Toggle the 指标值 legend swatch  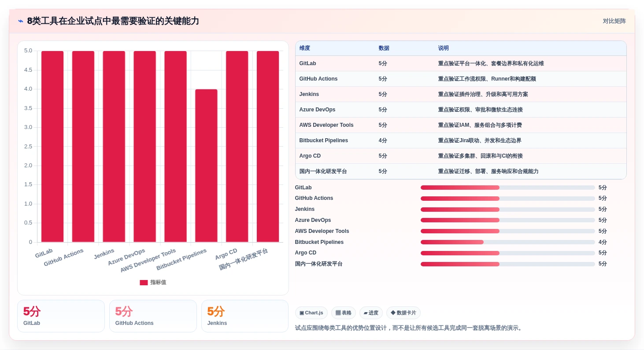pos(144,283)
